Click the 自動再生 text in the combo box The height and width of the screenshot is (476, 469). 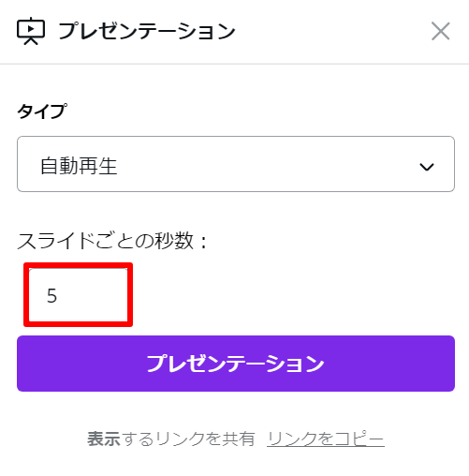pyautogui.click(x=79, y=166)
